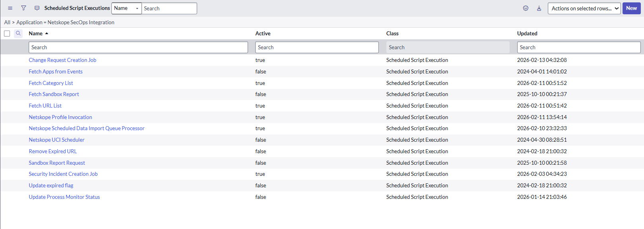Open Update Process Monitor Status record
Image resolution: width=644 pixels, height=229 pixels.
[64, 197]
